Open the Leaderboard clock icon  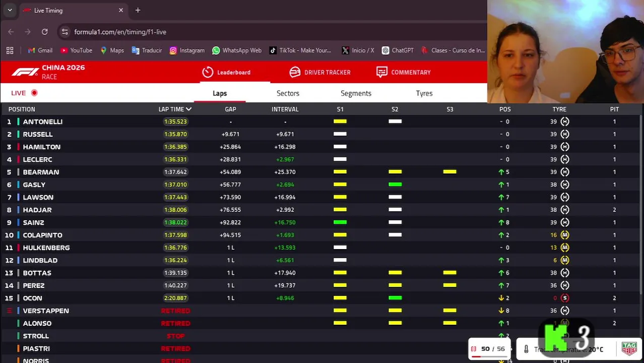pos(208,72)
